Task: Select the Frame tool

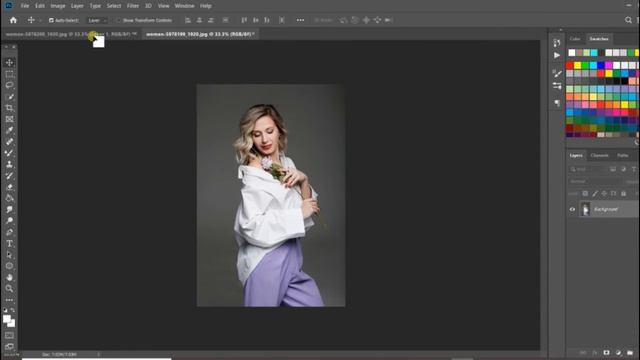Action: tap(9, 119)
